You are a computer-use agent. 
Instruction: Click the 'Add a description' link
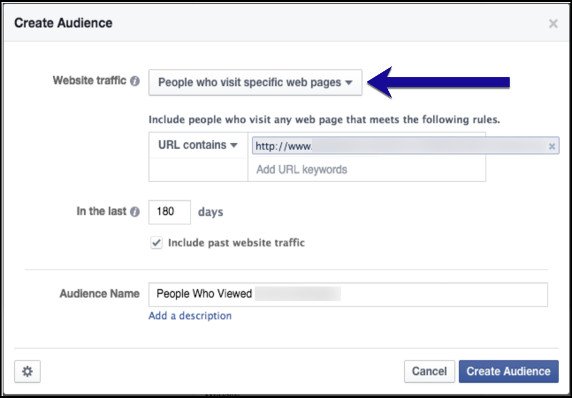pyautogui.click(x=190, y=316)
